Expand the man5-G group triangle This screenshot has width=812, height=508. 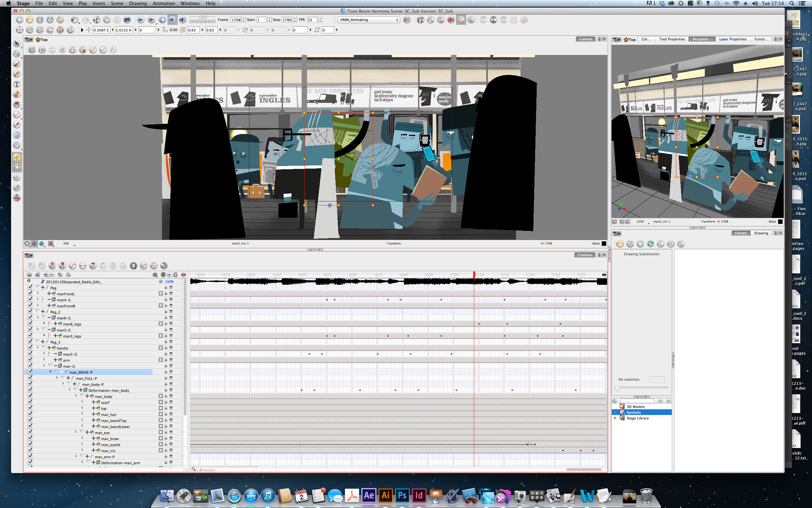(x=50, y=354)
